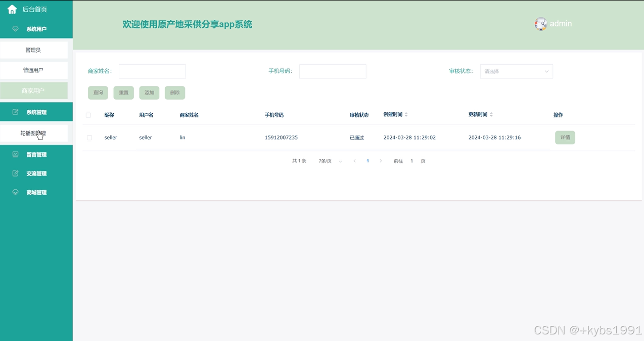The height and width of the screenshot is (341, 644).
Task: Collapse the 系统管理 menu section
Action: (36, 112)
